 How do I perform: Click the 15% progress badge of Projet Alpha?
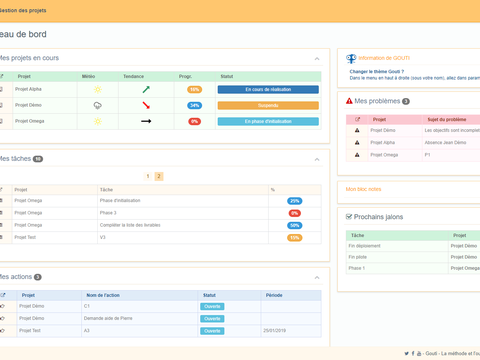[194, 89]
